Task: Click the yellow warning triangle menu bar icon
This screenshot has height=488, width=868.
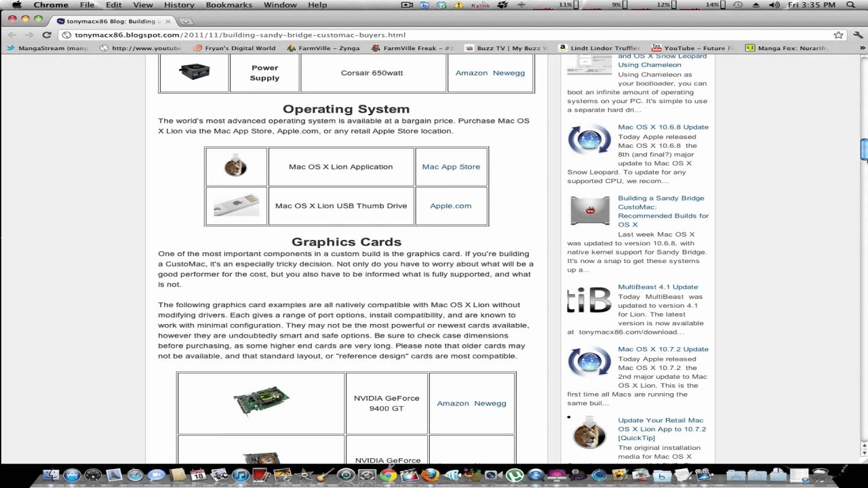Action: pos(459,5)
